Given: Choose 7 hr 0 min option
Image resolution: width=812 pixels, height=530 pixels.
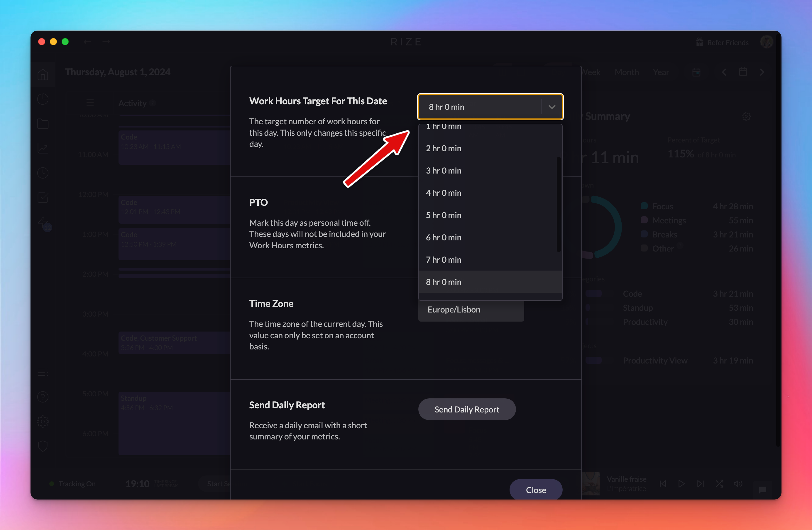Looking at the screenshot, I should tap(490, 260).
